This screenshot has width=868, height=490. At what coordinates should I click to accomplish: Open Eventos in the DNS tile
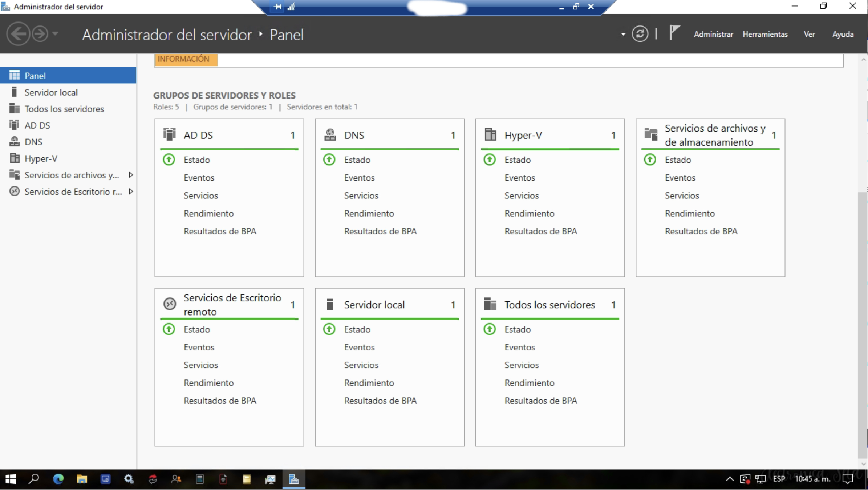click(359, 177)
